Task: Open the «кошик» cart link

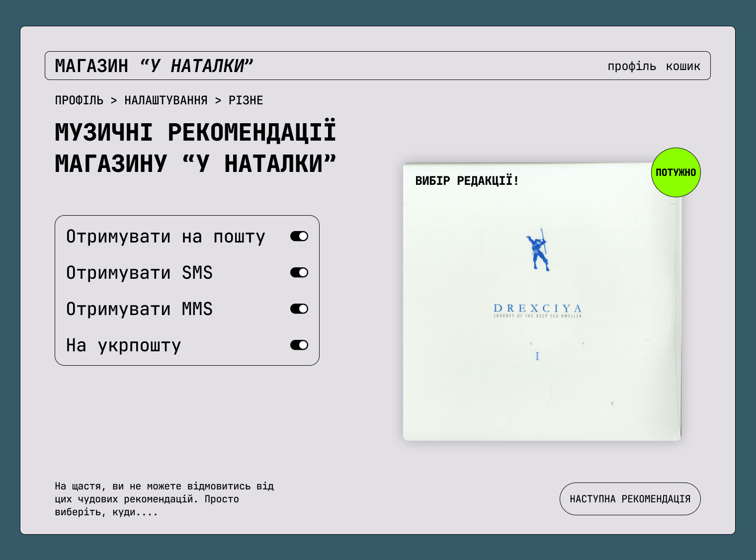Action: [x=683, y=66]
